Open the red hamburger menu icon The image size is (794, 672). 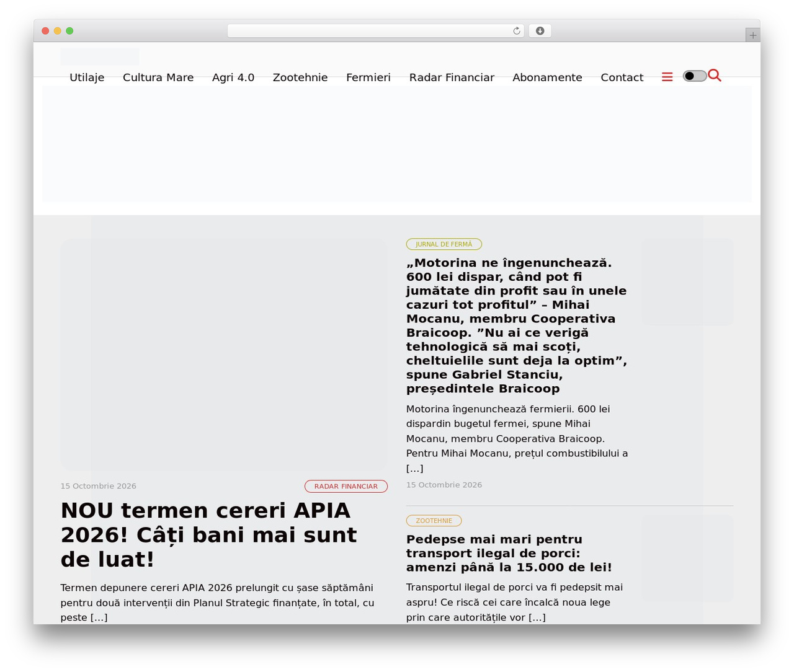point(667,77)
